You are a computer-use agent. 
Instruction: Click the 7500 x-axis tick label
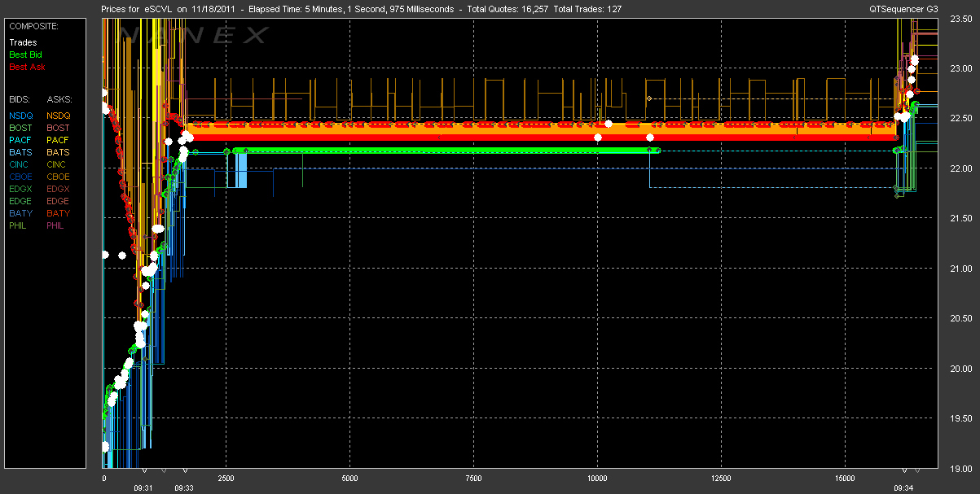473,479
